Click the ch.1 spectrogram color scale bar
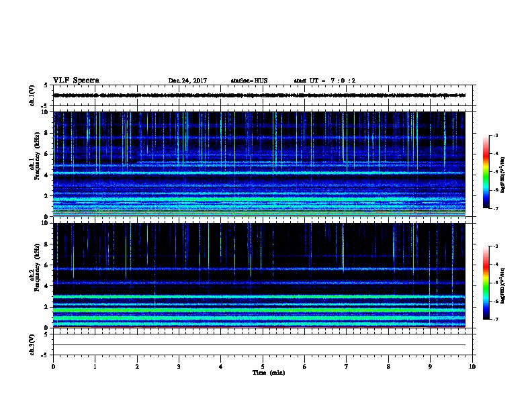Viewport: 532px width, 411px height. 486,172
